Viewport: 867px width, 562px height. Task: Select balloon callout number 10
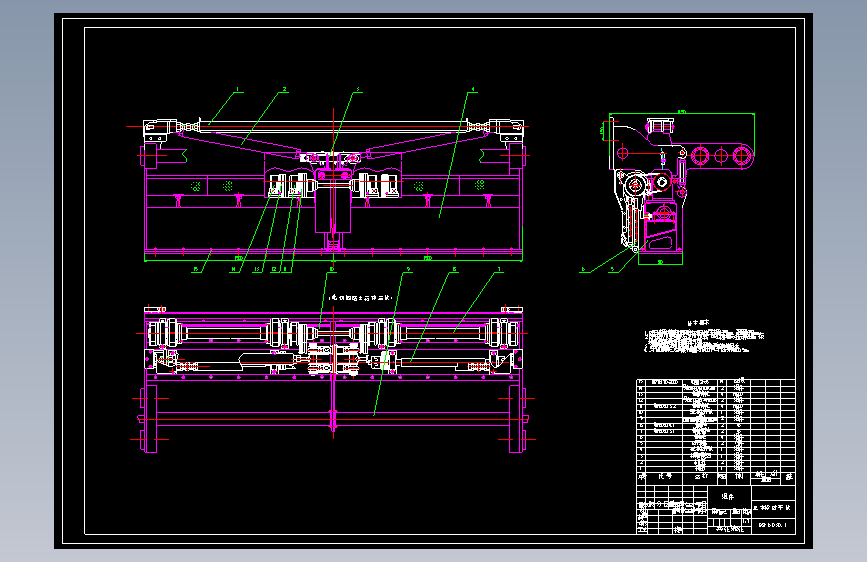332,269
